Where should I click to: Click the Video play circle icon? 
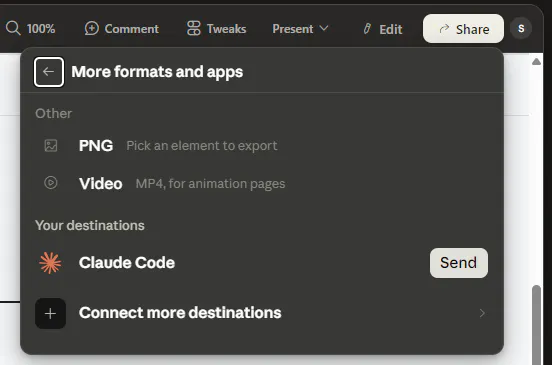[51, 183]
